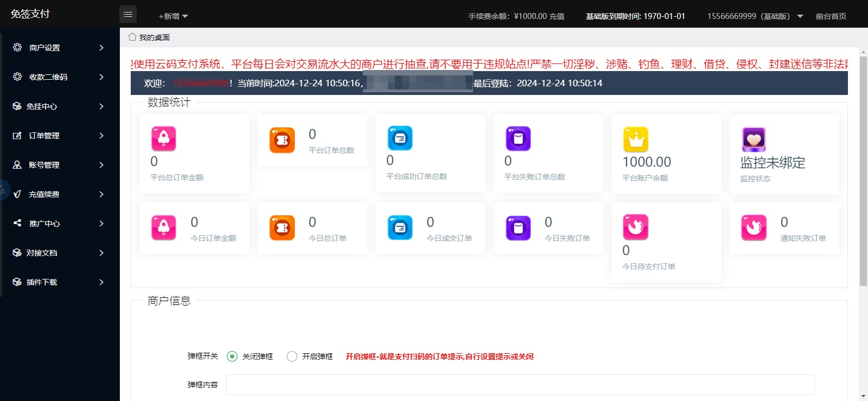Expand 账号管理 with its chevron

(x=101, y=165)
